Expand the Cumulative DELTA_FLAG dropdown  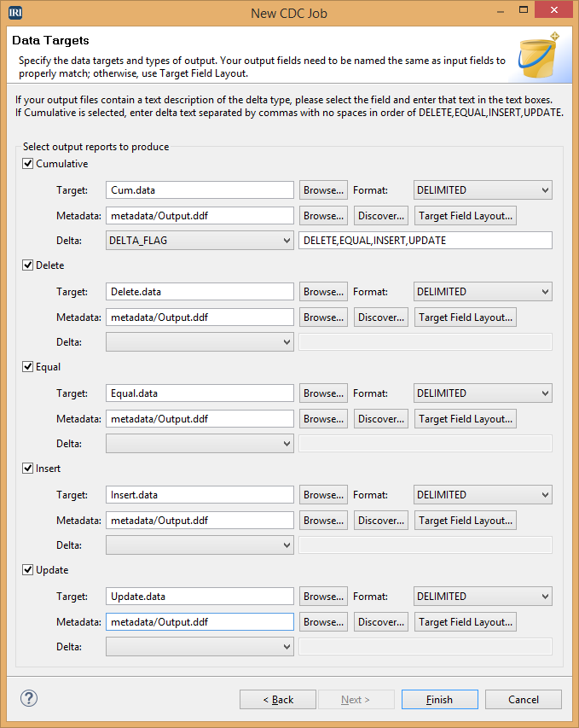(x=200, y=241)
